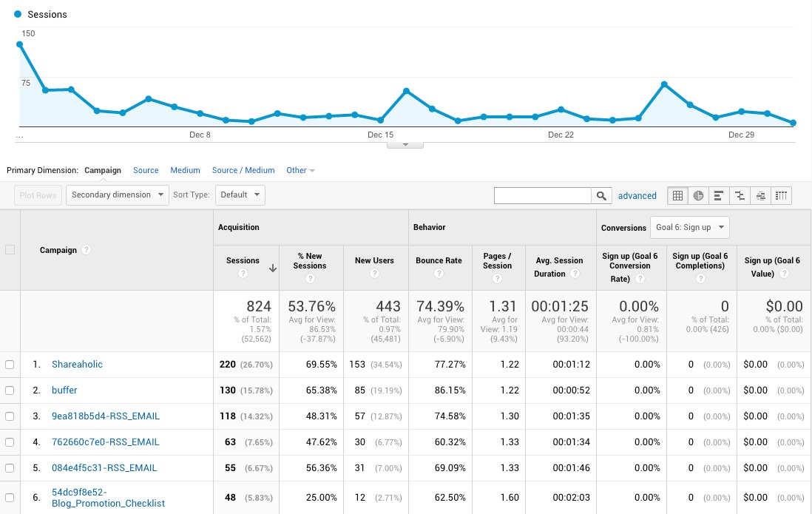Screen dimensions: 812x514
Task: Select the Source / Medium dimension
Action: [x=243, y=170]
